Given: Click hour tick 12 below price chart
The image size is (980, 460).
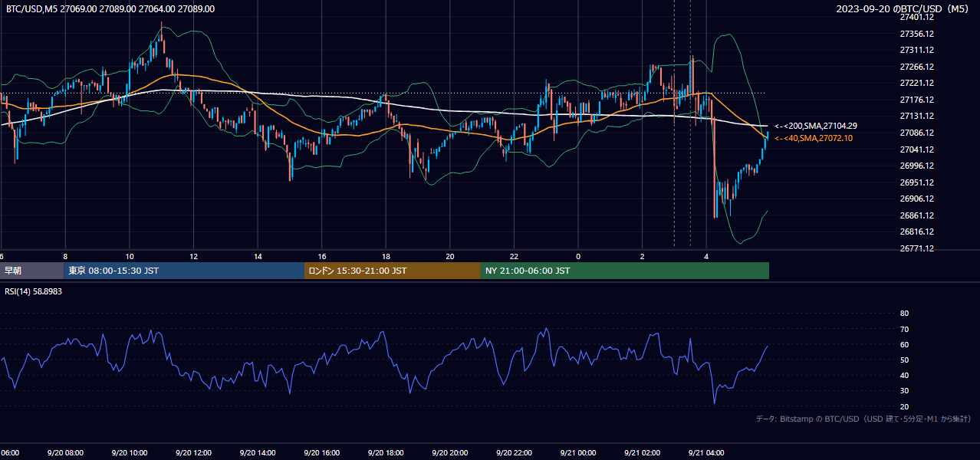Looking at the screenshot, I should click(193, 256).
